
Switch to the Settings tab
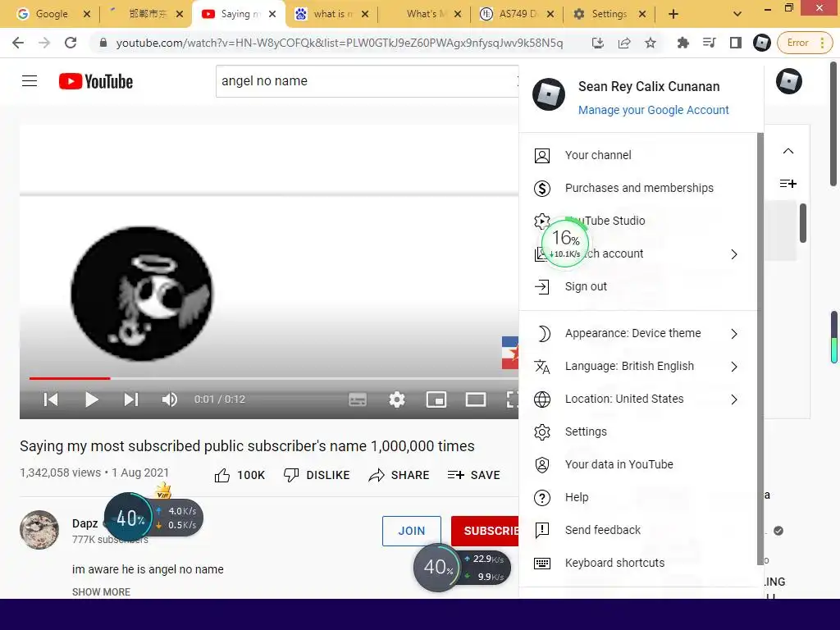tap(609, 14)
